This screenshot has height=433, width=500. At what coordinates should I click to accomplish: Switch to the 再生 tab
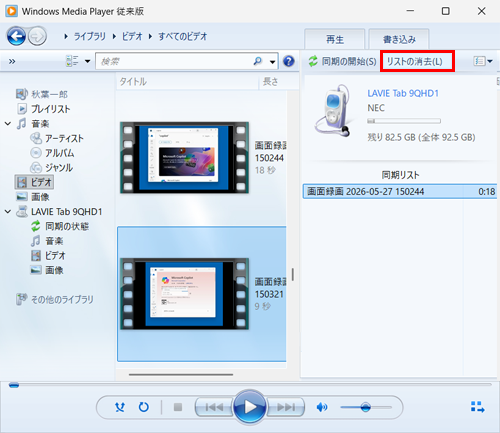tap(335, 39)
